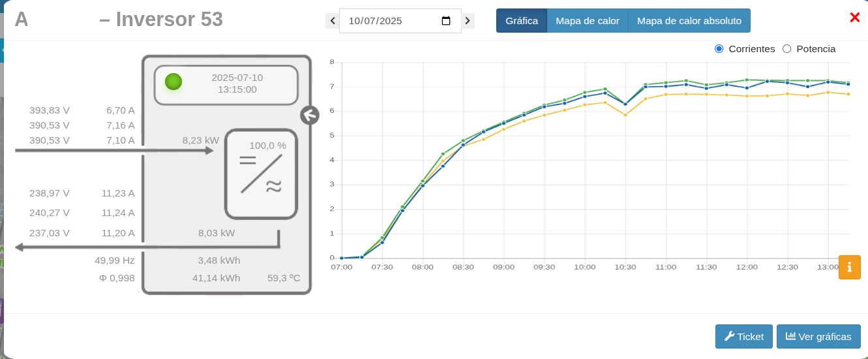The width and height of the screenshot is (868, 359).
Task: Go to the next day arrow
Action: point(468,21)
